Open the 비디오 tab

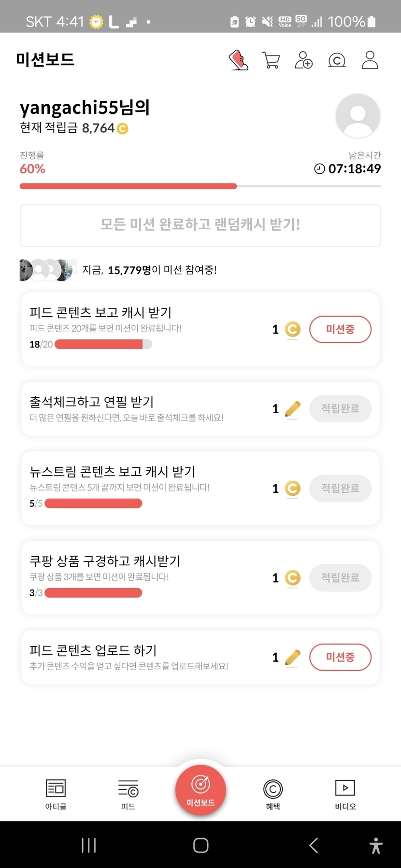tap(345, 794)
